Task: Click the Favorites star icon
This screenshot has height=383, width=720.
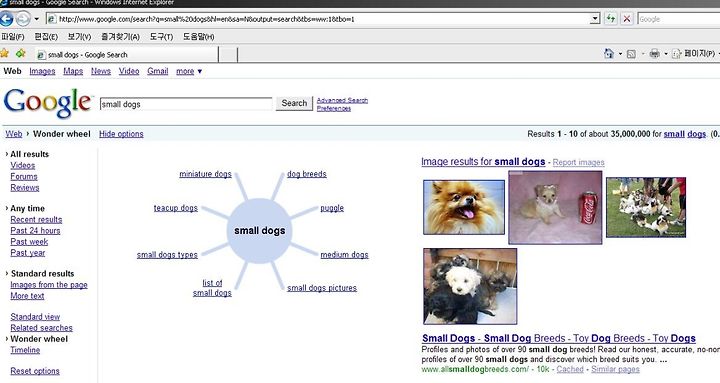Action: click(x=5, y=54)
